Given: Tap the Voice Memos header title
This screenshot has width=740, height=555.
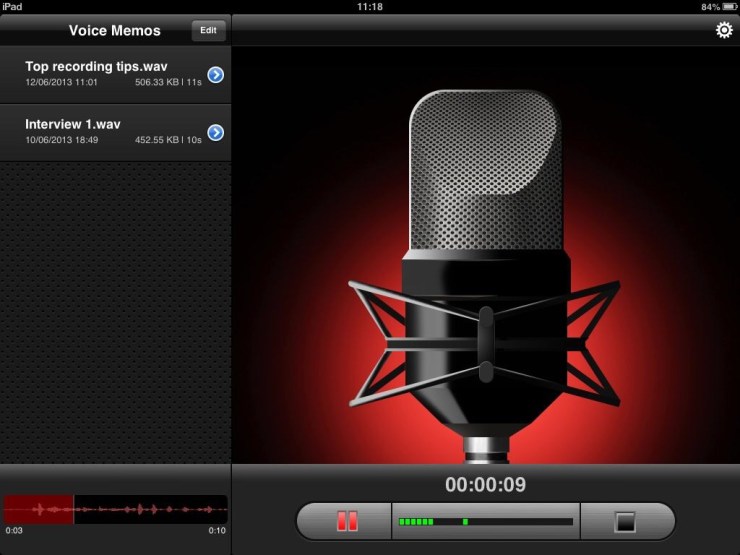Looking at the screenshot, I should 114,31.
